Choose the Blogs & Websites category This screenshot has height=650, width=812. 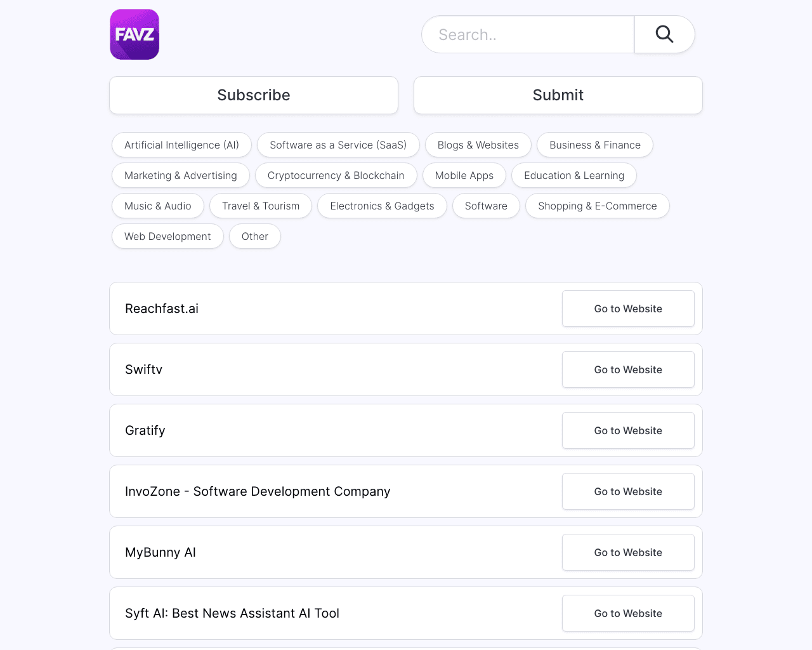click(x=478, y=145)
